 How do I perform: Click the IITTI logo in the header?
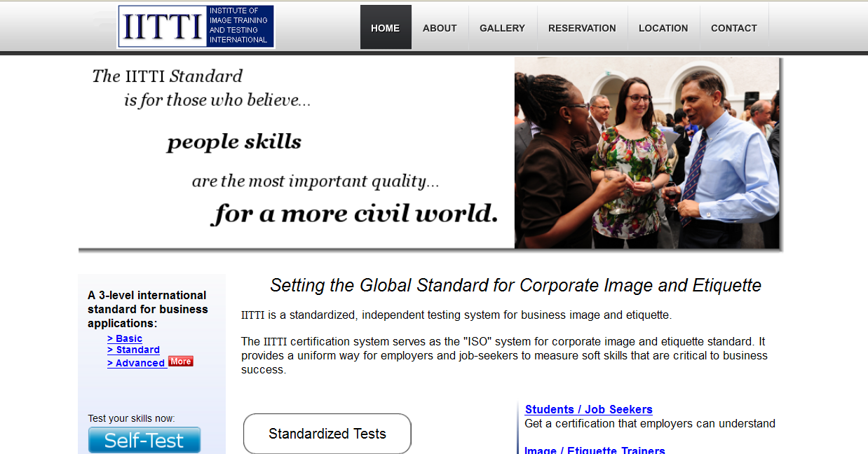[196, 27]
